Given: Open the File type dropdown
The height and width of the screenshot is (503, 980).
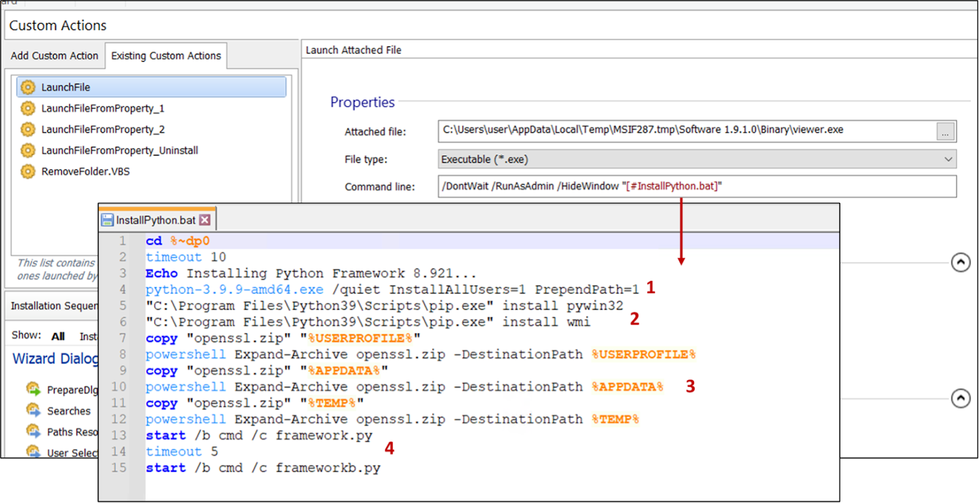Looking at the screenshot, I should 948,159.
